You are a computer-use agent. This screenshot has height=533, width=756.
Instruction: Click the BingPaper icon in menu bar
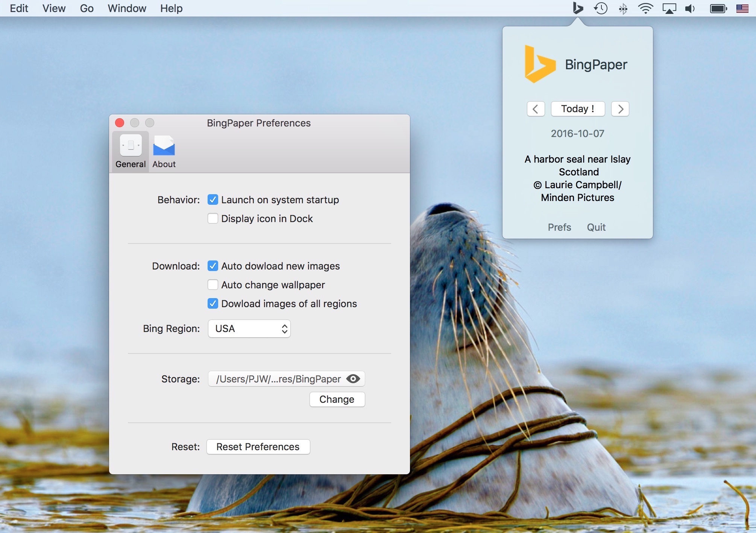pos(578,8)
